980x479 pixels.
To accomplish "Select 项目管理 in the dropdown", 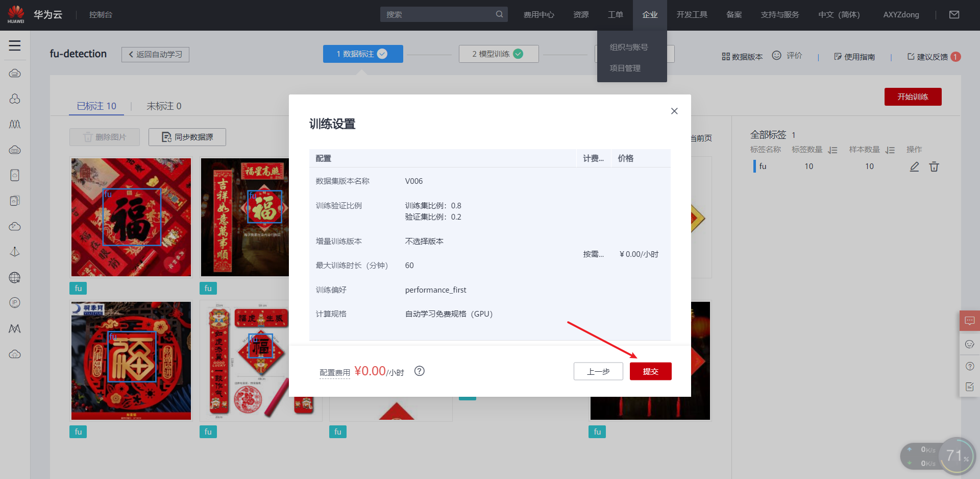I will tap(625, 68).
